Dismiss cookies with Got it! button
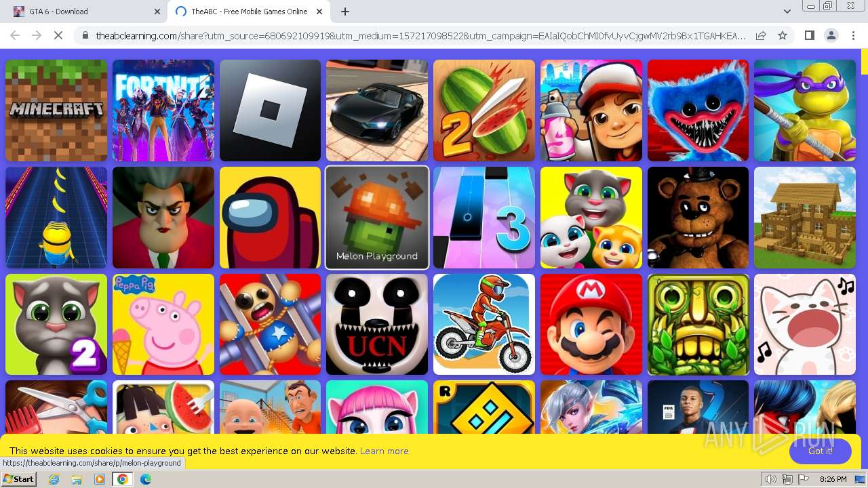 tap(820, 451)
